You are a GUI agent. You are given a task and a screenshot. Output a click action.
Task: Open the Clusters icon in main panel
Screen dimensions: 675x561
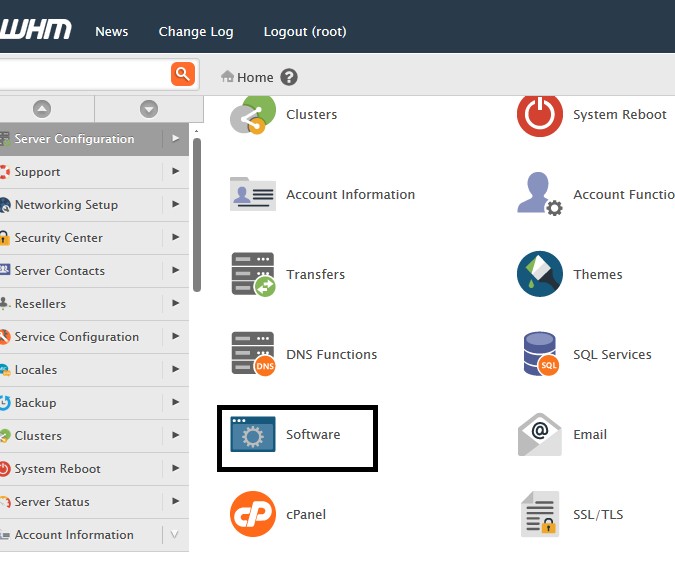click(253, 115)
